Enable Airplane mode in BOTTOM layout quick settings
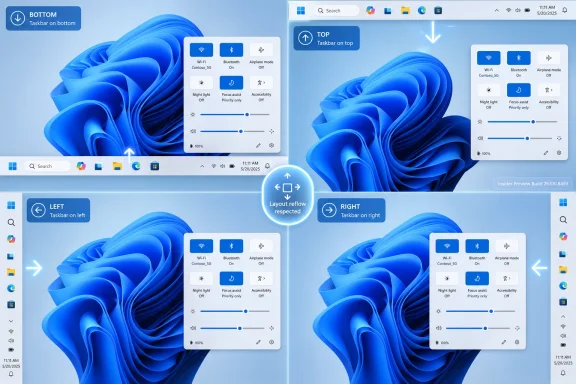The image size is (576, 384). 261,50
